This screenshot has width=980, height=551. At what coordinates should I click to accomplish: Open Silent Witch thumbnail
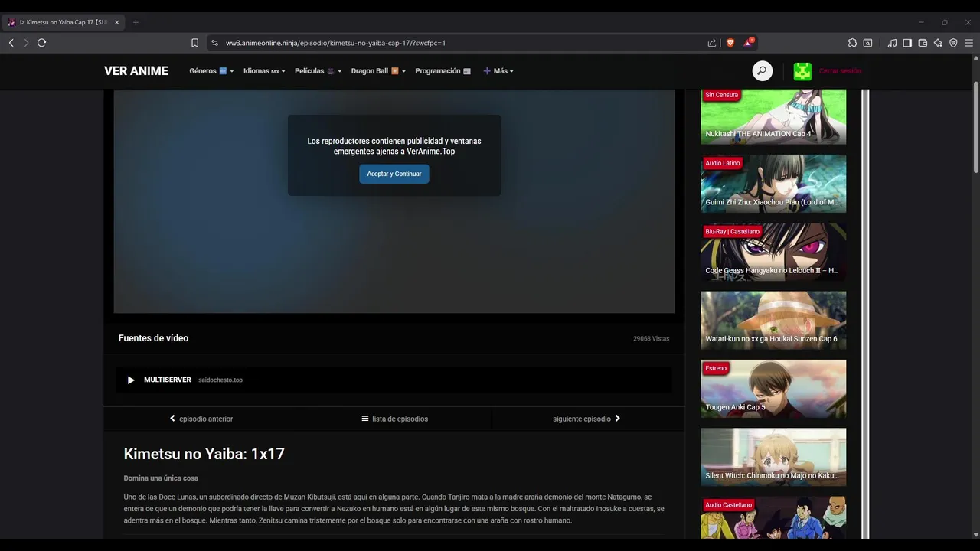point(773,457)
